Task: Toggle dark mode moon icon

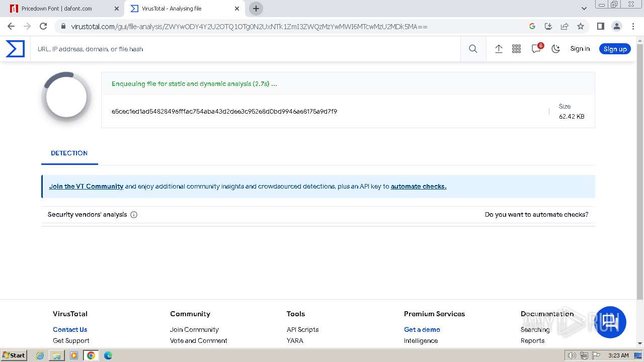Action: click(x=556, y=49)
